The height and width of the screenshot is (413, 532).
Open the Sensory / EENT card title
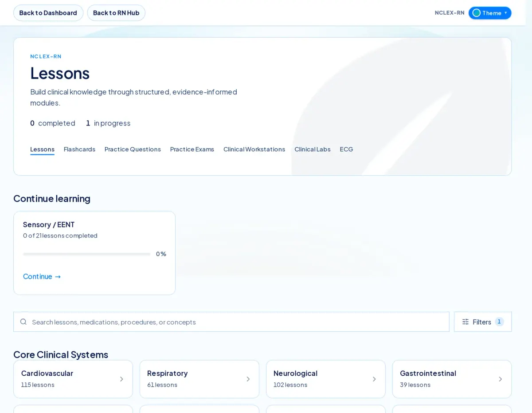49,224
